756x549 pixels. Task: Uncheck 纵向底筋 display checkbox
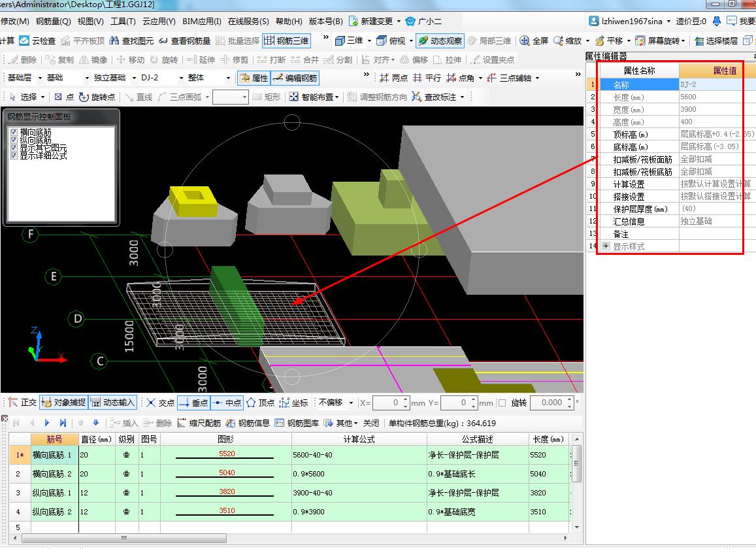click(14, 140)
